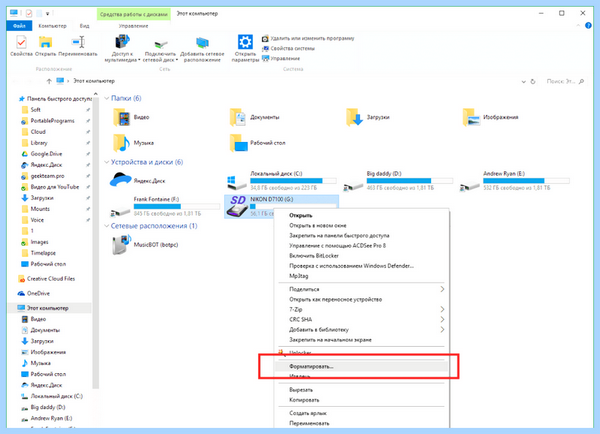
Task: Click Удалить или изменить программу
Action: tap(308, 38)
